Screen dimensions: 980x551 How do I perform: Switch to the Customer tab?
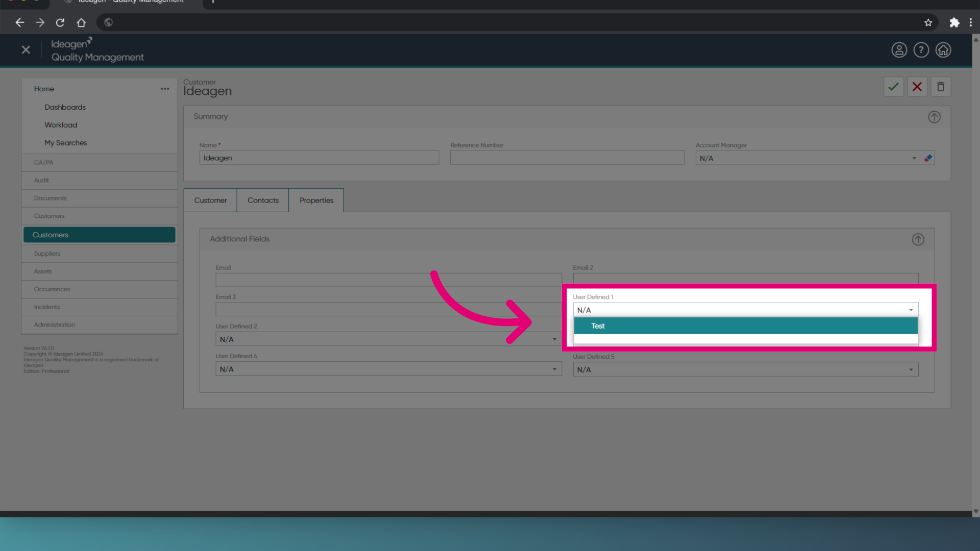point(210,201)
